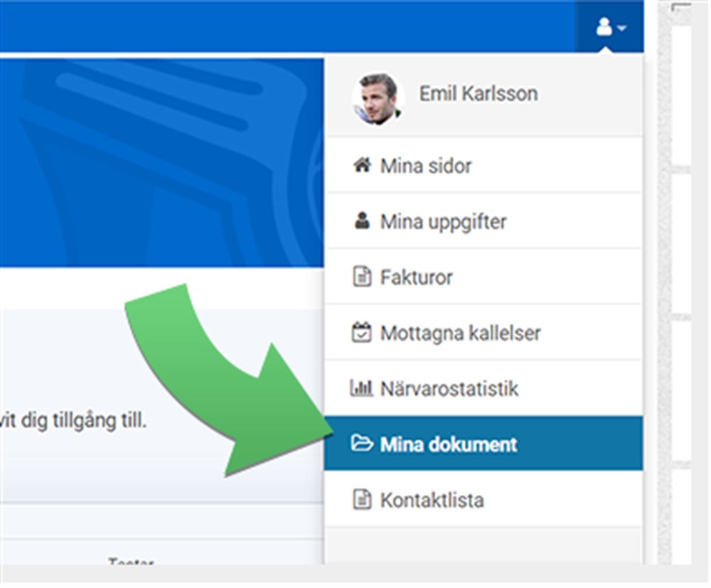Click Emil Karlsson's profile photo

click(378, 98)
